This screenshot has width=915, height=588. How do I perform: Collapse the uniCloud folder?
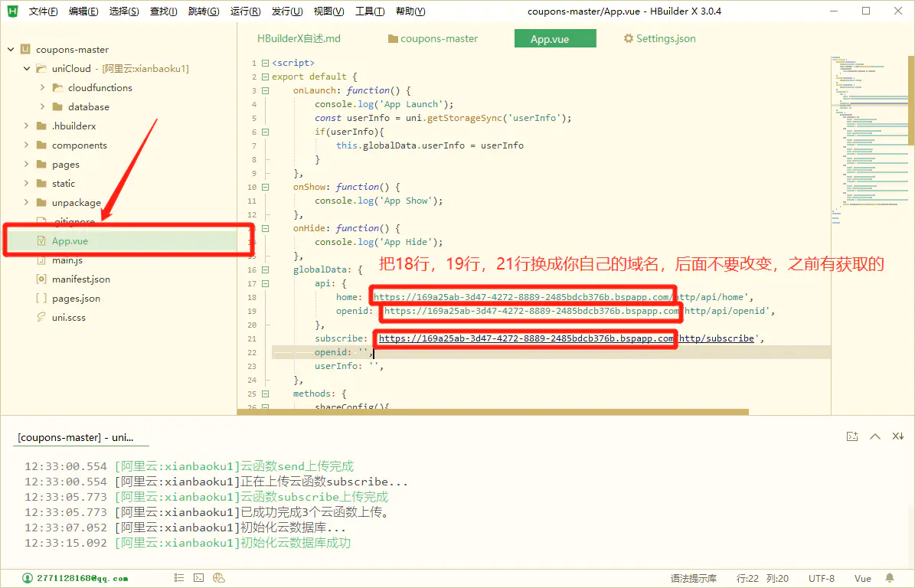coord(27,69)
